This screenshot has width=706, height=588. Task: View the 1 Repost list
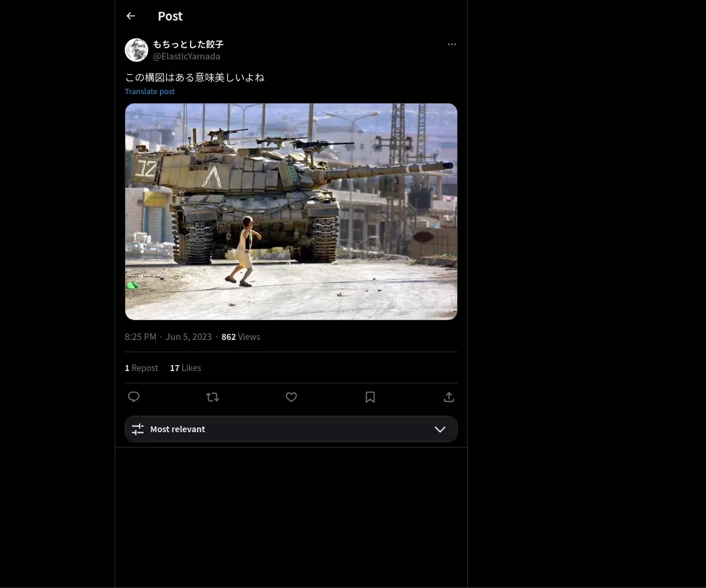(141, 367)
